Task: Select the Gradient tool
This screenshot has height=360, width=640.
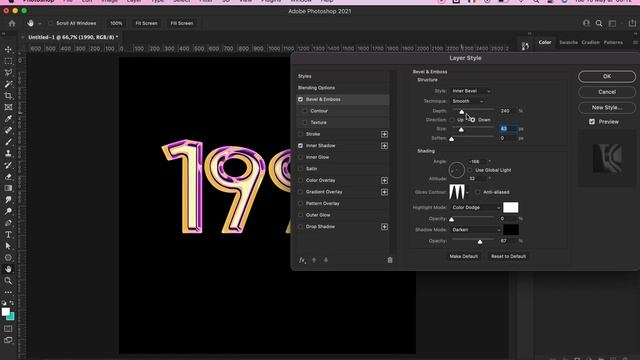Action: (8, 188)
